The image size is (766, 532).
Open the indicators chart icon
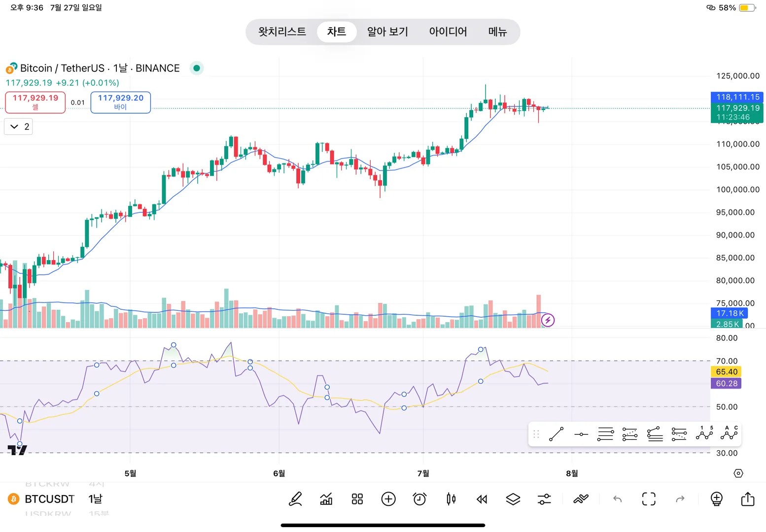click(x=326, y=499)
